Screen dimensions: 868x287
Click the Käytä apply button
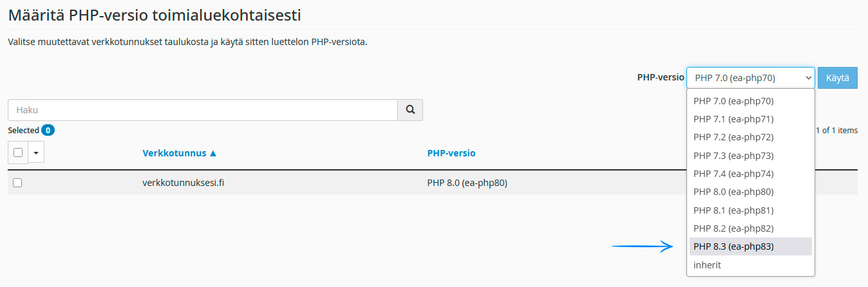[838, 78]
